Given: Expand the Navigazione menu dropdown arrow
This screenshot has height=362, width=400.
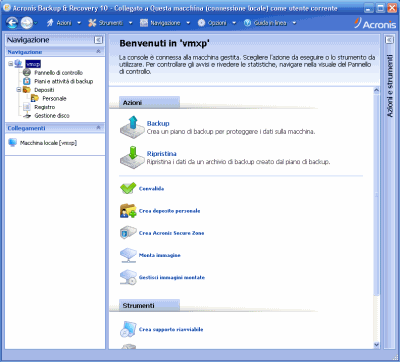Looking at the screenshot, I should pos(188,23).
